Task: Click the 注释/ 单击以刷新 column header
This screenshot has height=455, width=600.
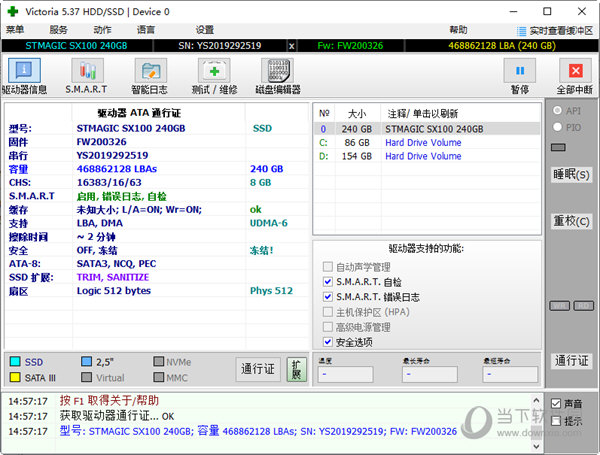Action: (422, 113)
